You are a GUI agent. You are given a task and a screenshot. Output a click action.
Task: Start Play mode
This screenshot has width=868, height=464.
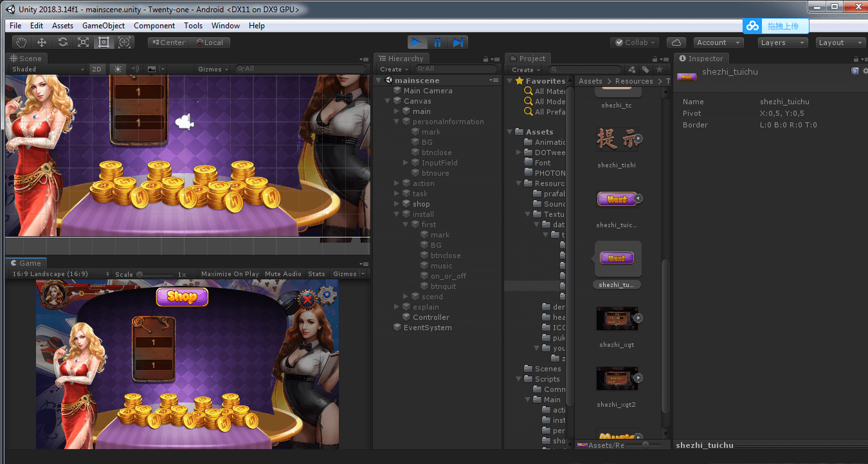[417, 42]
